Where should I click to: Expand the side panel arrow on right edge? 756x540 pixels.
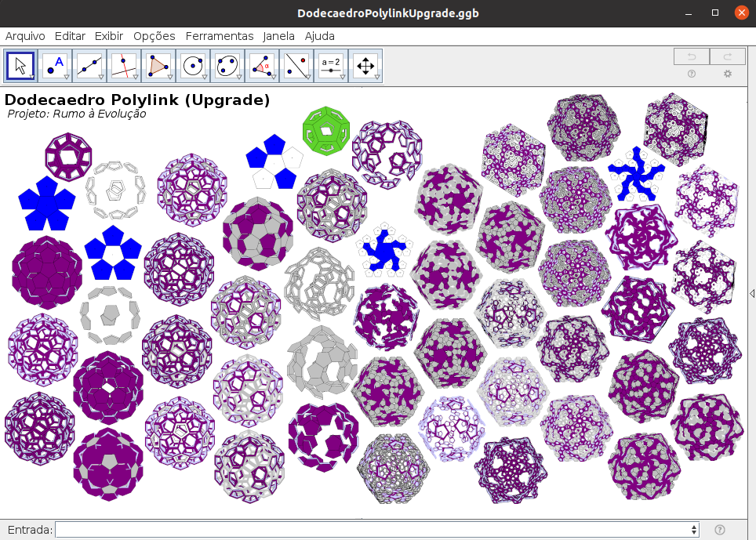751,293
